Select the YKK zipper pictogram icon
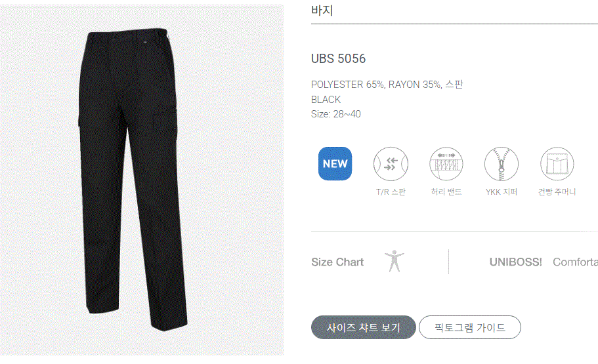598x364 pixels. pos(502,164)
